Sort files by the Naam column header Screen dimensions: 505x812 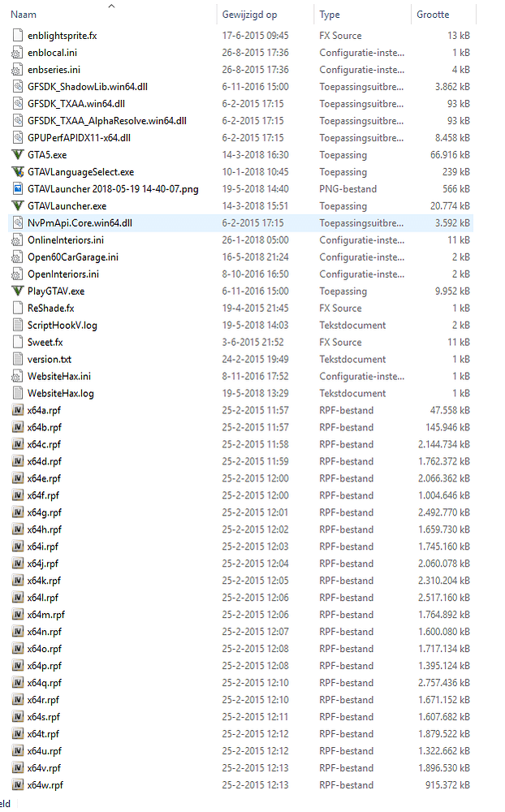pyautogui.click(x=24, y=15)
